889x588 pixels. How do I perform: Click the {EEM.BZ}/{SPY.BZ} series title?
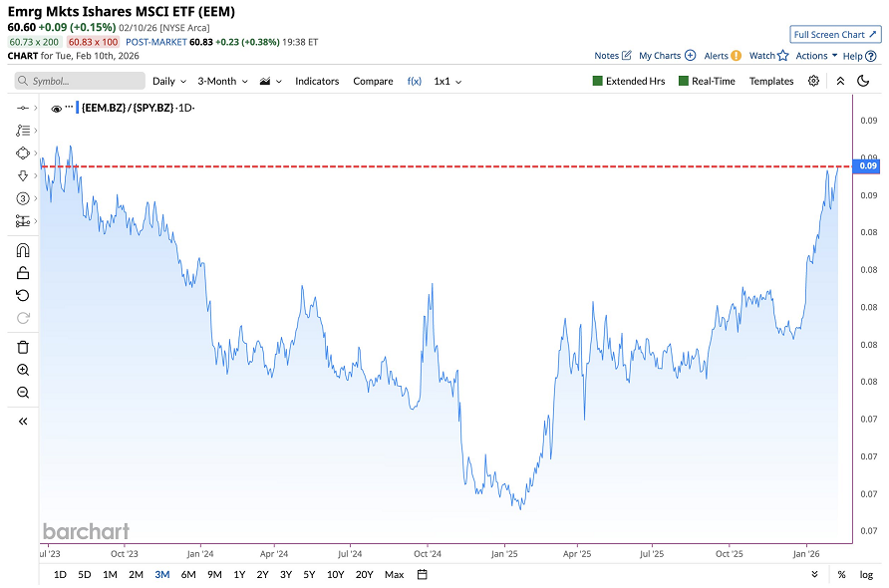pos(128,108)
